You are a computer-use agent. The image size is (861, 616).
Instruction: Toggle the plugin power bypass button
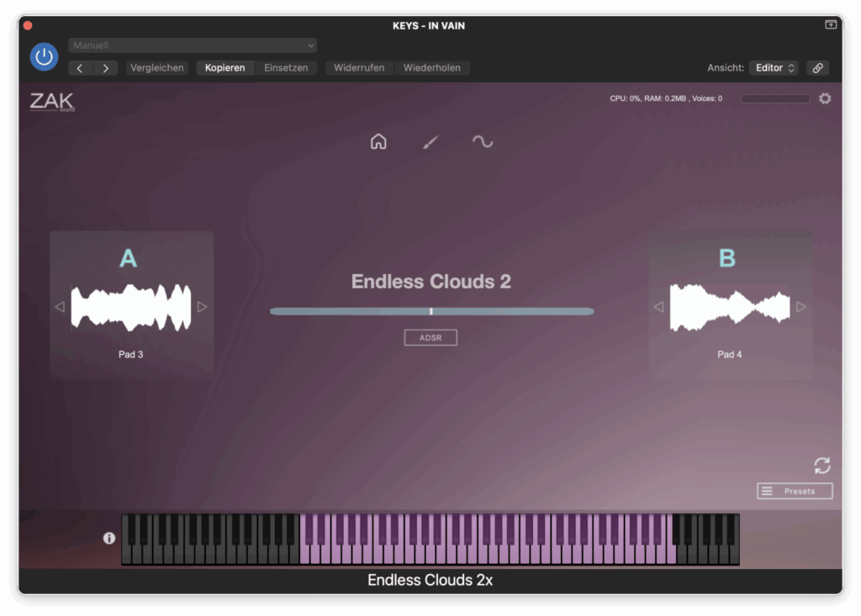(44, 57)
